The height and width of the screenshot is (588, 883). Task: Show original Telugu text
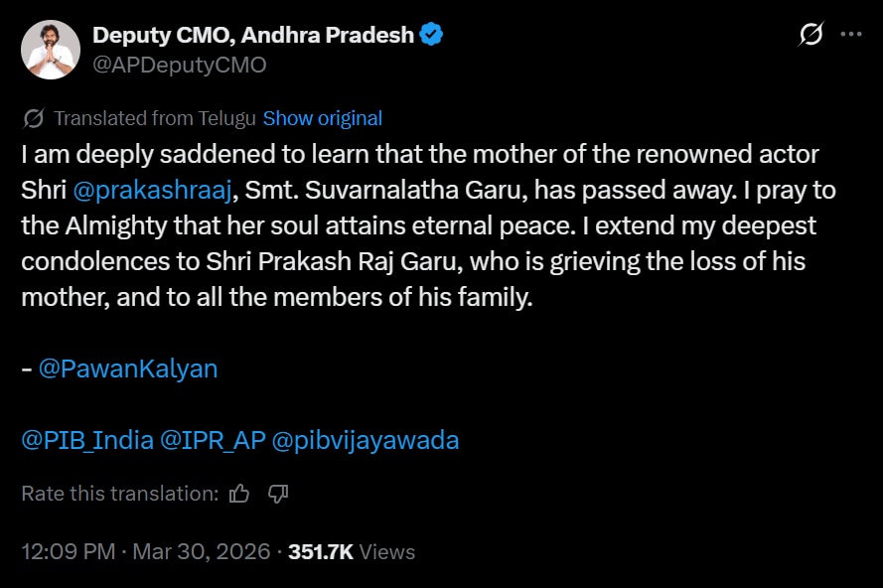pyautogui.click(x=322, y=119)
